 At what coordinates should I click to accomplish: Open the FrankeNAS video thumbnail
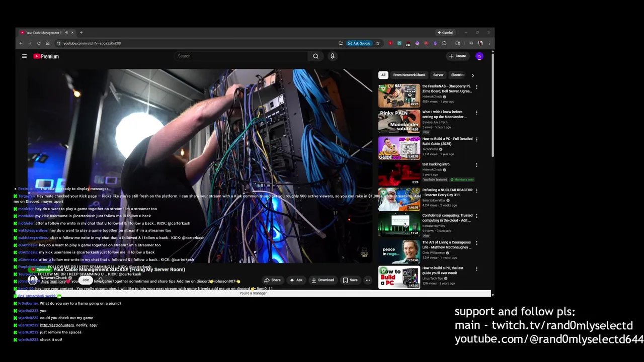tap(399, 95)
